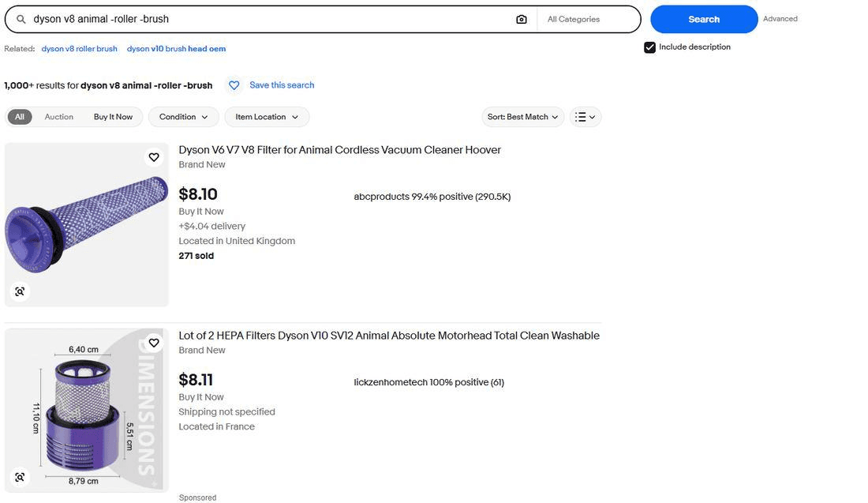Viewport: 868px width, 503px height.
Task: Expand the Condition filter
Action: pyautogui.click(x=183, y=117)
